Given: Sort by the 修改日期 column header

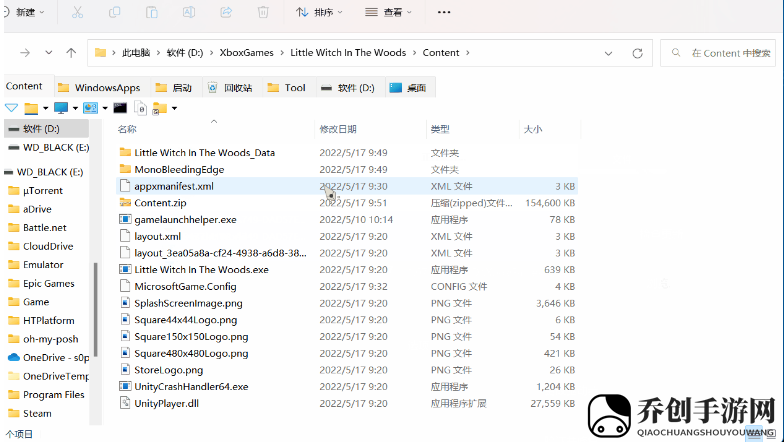Looking at the screenshot, I should tap(338, 129).
